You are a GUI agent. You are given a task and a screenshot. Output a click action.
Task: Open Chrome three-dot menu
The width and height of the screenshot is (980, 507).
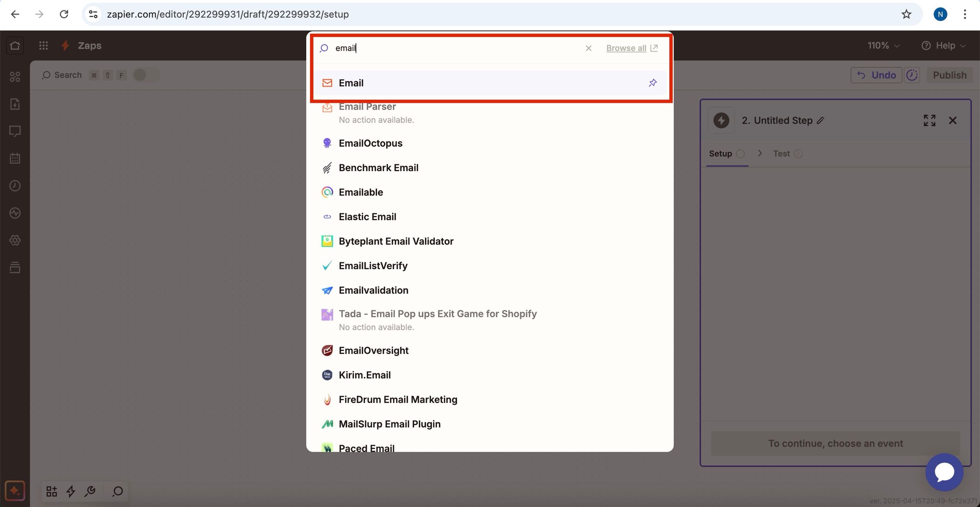click(x=965, y=14)
